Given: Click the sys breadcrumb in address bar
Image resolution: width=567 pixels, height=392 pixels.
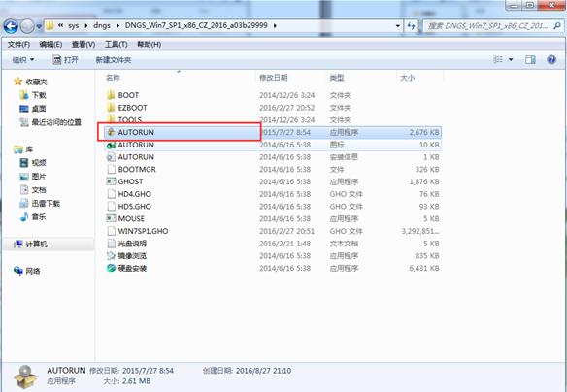Looking at the screenshot, I should coord(74,25).
